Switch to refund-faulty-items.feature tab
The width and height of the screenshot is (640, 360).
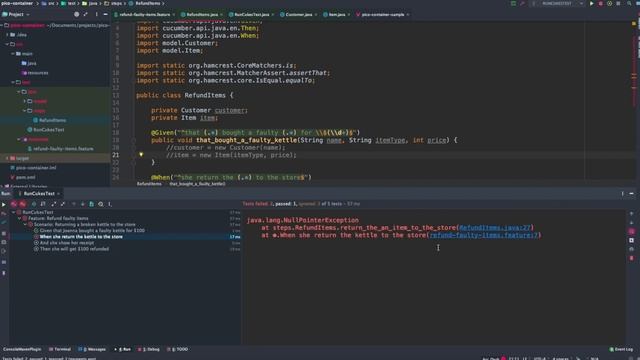pyautogui.click(x=144, y=14)
